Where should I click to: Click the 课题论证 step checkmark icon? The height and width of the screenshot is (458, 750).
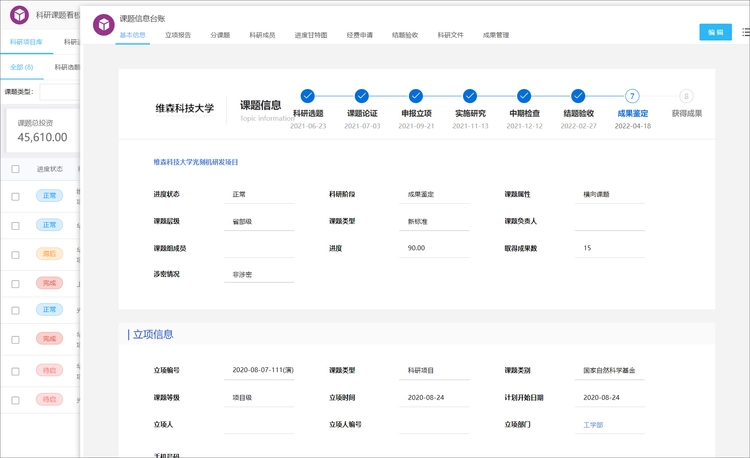362,96
